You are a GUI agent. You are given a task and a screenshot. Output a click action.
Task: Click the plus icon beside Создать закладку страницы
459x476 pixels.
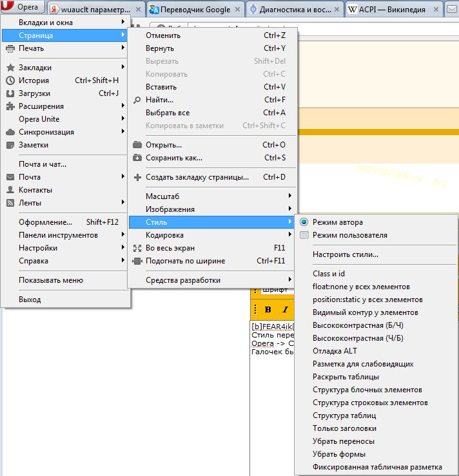pos(137,177)
